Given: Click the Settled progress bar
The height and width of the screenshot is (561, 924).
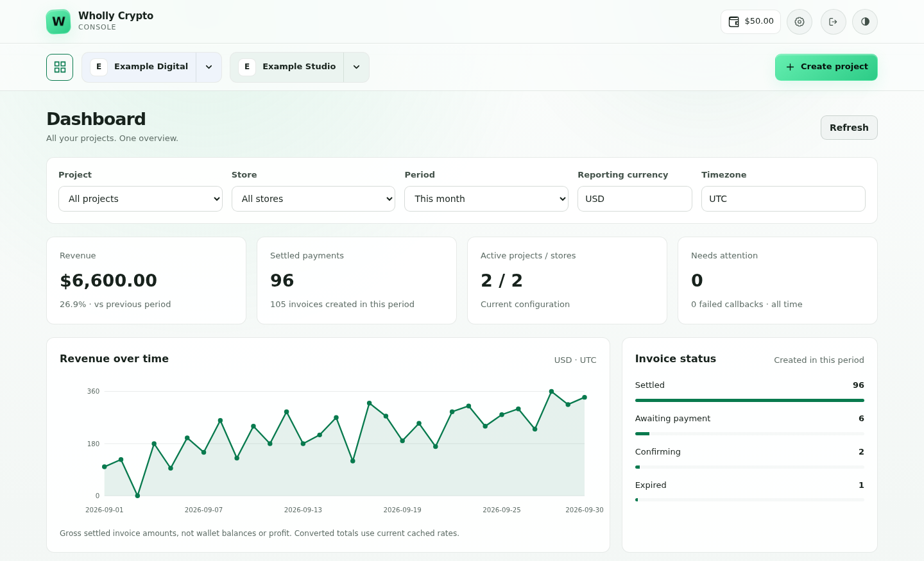Looking at the screenshot, I should click(749, 401).
